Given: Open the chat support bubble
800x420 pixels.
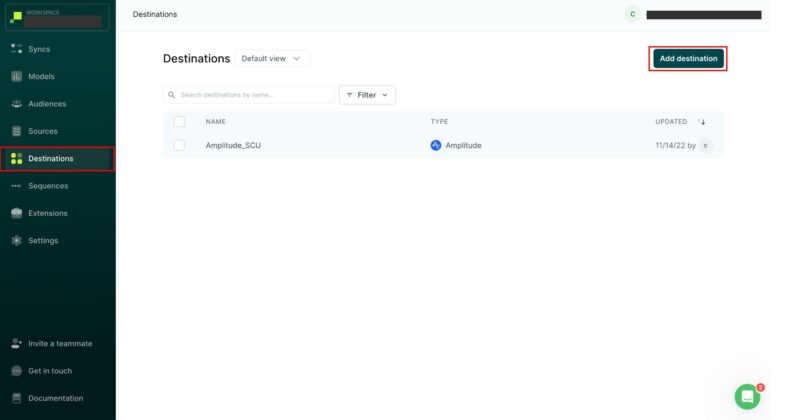Looking at the screenshot, I should [x=747, y=396].
